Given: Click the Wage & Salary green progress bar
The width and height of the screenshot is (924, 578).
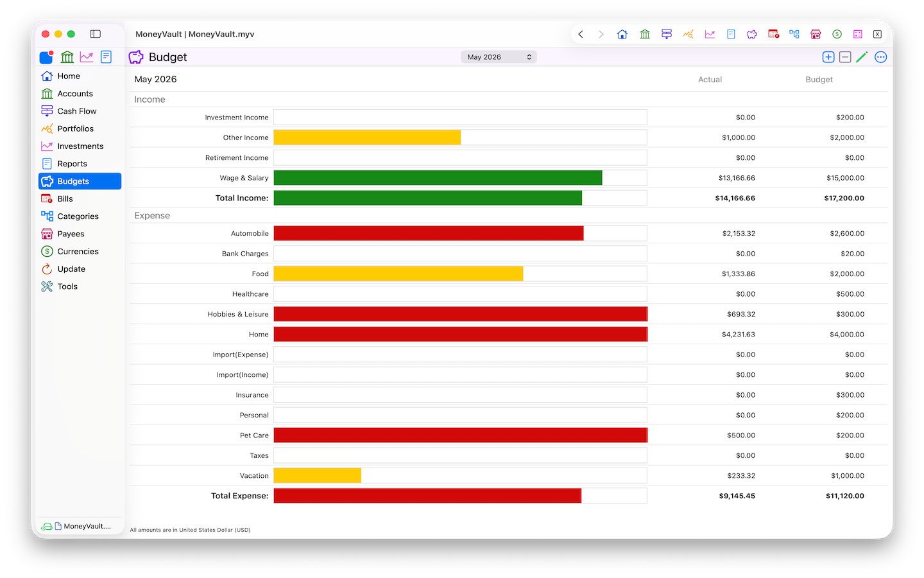Looking at the screenshot, I should point(438,178).
